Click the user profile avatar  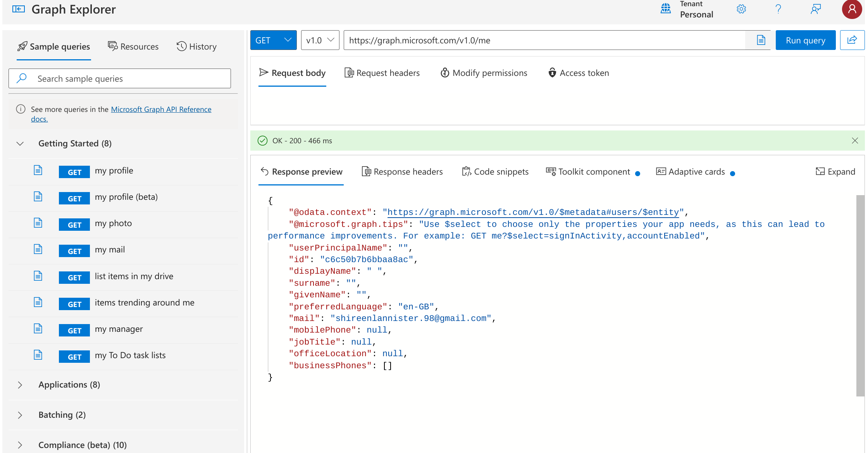tap(851, 9)
